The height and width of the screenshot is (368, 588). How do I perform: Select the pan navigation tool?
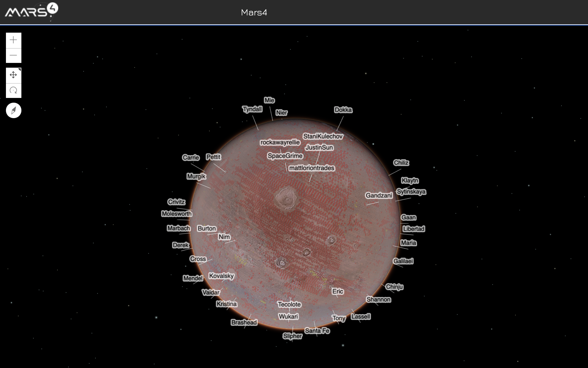(13, 75)
